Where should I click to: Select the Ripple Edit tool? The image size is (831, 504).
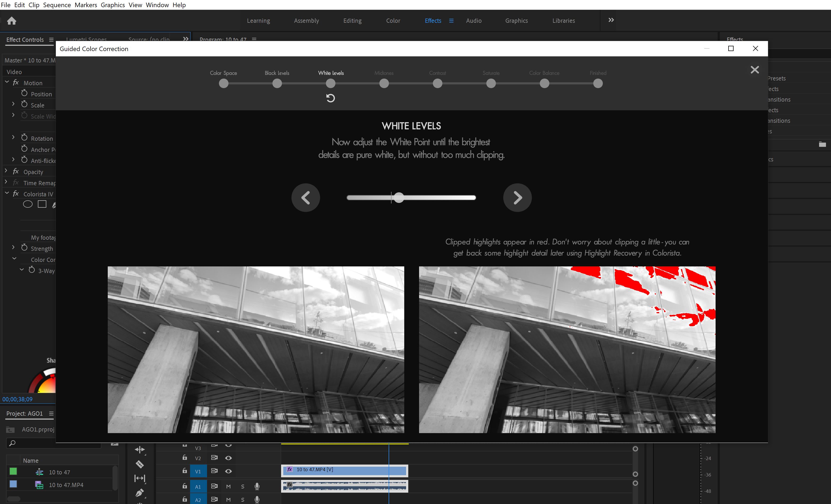140,450
